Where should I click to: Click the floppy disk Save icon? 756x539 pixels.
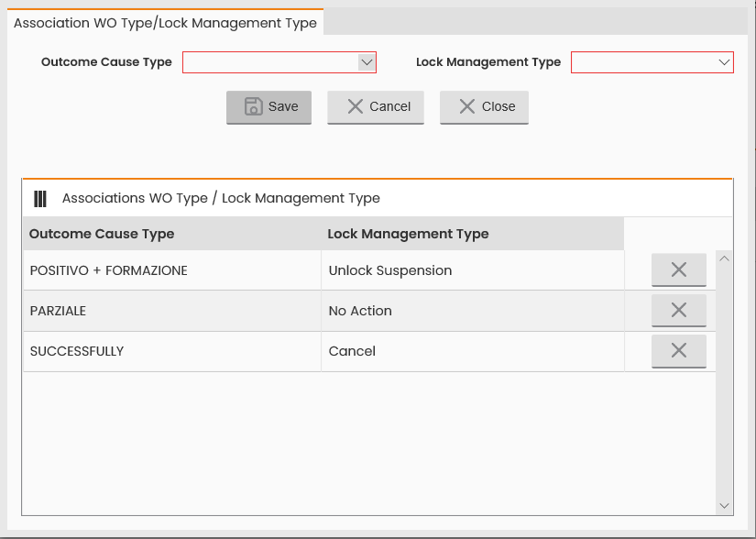(254, 106)
